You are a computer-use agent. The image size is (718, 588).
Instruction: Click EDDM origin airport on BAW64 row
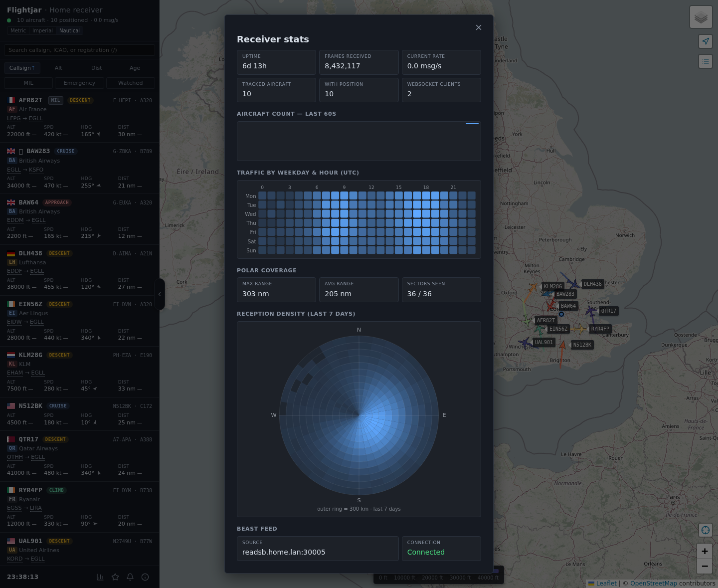pyautogui.click(x=15, y=220)
